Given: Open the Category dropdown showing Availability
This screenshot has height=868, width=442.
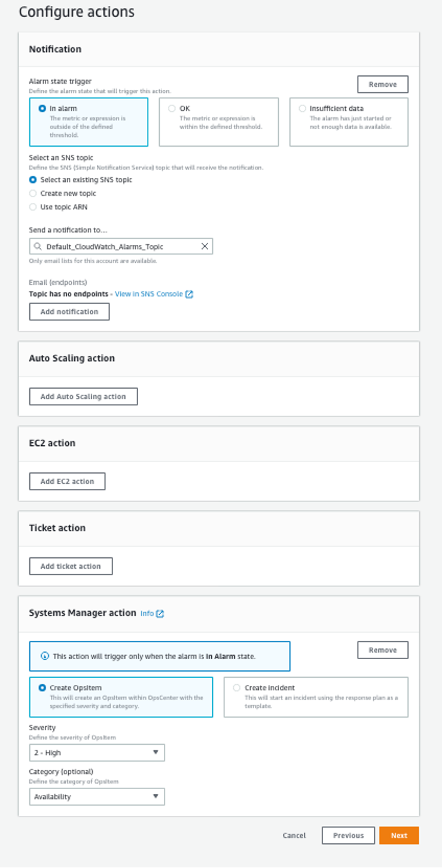Looking at the screenshot, I should point(97,797).
